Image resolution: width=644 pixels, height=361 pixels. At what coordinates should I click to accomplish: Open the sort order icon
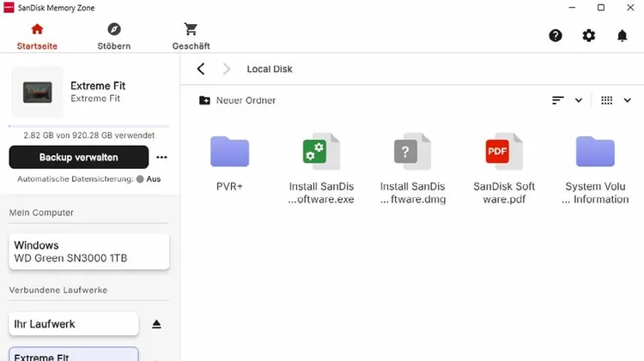tap(558, 100)
